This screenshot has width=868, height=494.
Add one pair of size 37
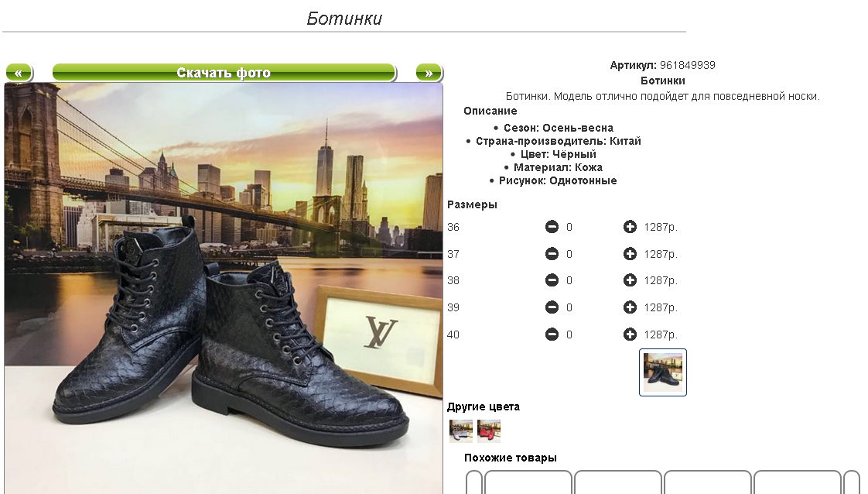(x=630, y=254)
